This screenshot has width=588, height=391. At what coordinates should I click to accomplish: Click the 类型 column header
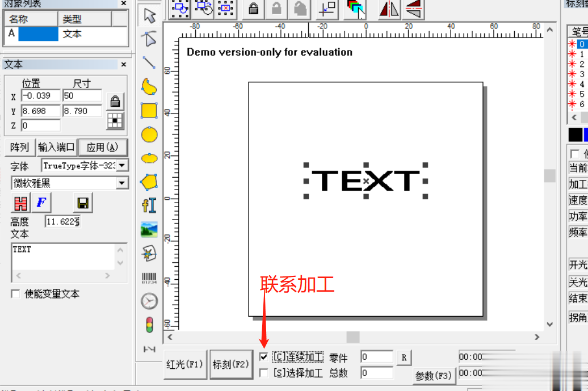(x=85, y=19)
